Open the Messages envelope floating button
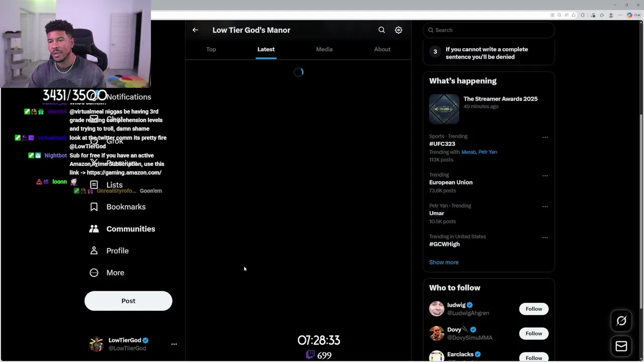The width and height of the screenshot is (644, 362). pos(621,346)
